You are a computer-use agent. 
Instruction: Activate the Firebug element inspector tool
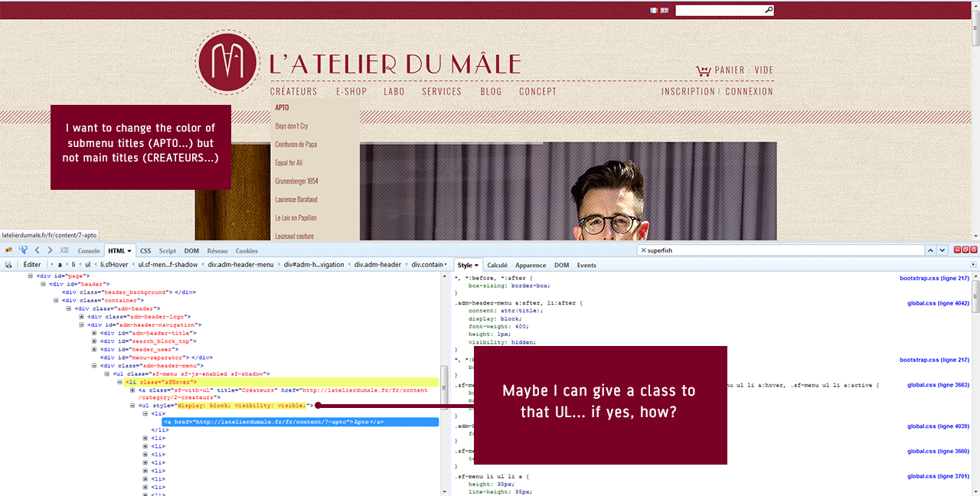pos(23,250)
